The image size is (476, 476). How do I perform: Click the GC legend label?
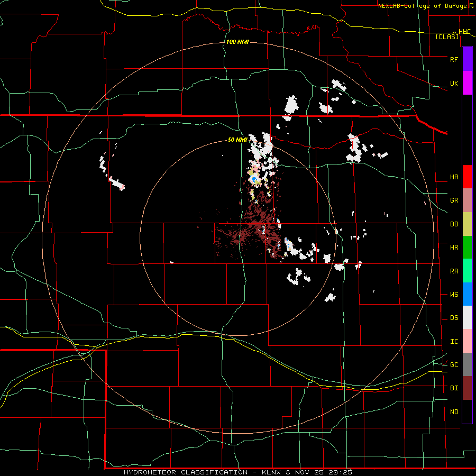coord(454,365)
